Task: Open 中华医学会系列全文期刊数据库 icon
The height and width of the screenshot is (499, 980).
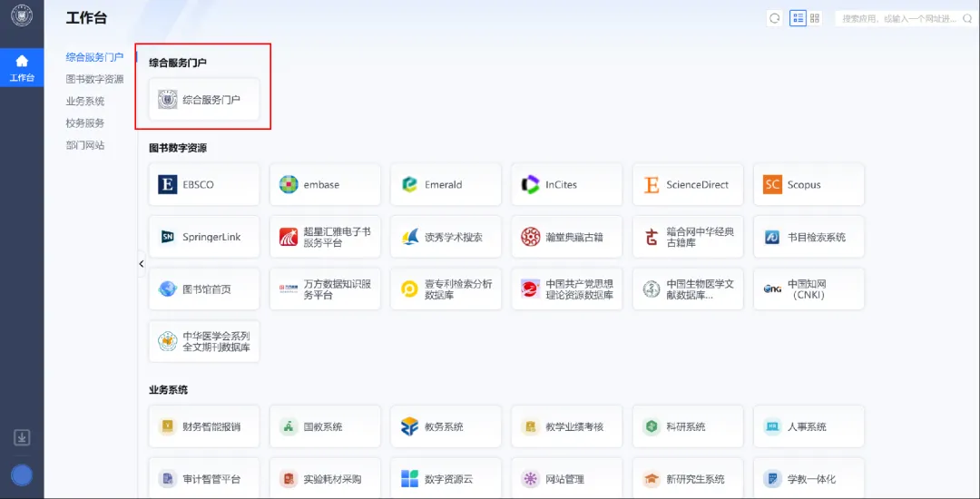Action: [168, 342]
